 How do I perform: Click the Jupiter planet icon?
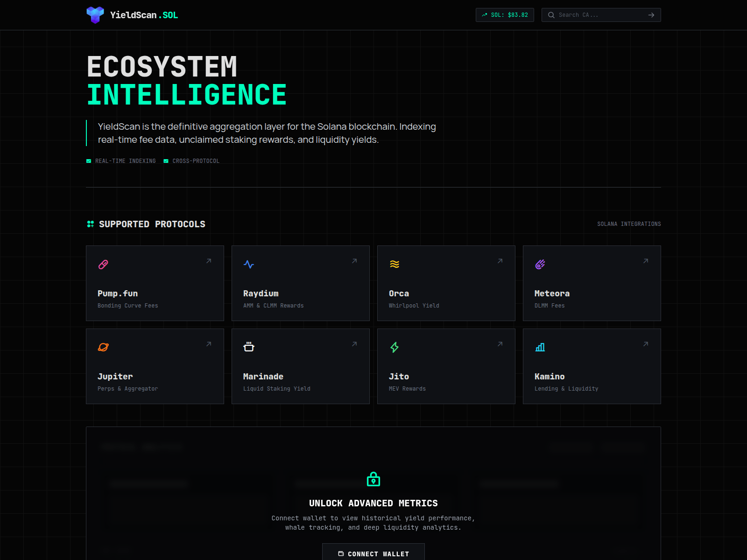(x=103, y=347)
